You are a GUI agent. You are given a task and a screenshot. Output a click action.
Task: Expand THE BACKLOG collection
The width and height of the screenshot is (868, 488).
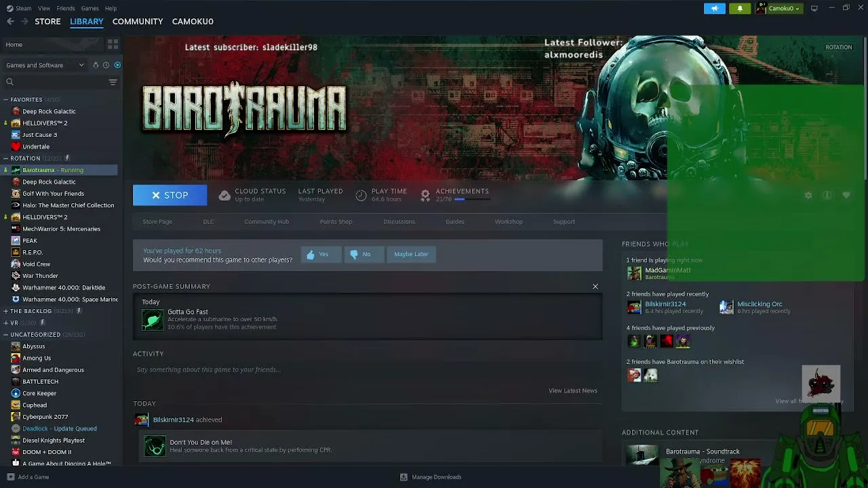click(x=6, y=311)
